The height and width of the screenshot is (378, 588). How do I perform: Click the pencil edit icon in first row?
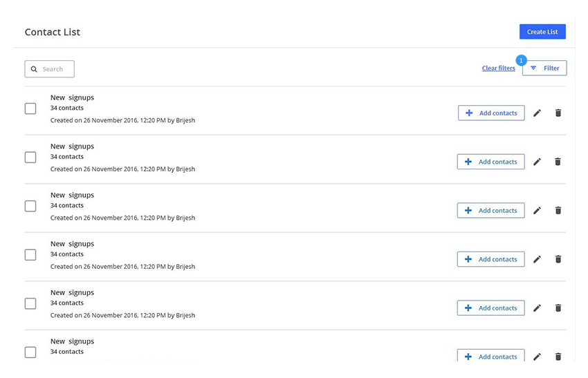coord(537,113)
